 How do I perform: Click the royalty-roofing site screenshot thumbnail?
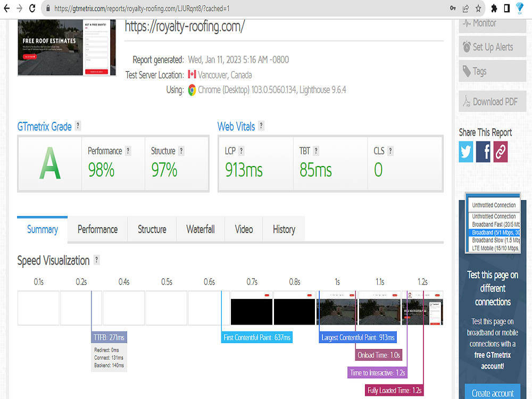(67, 47)
